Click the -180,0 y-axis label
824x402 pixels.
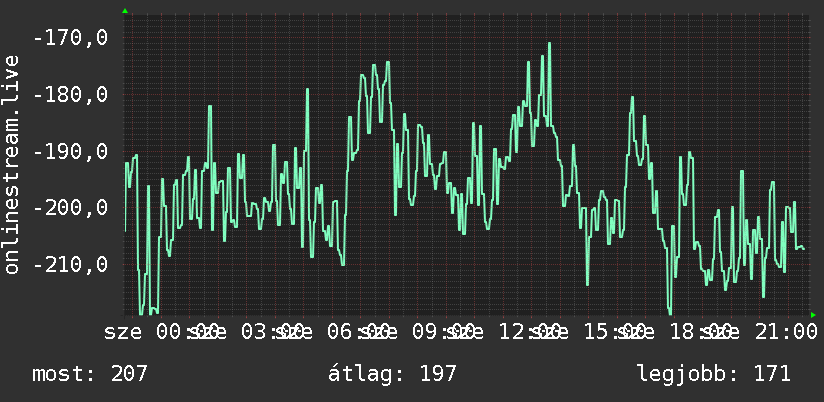point(70,95)
